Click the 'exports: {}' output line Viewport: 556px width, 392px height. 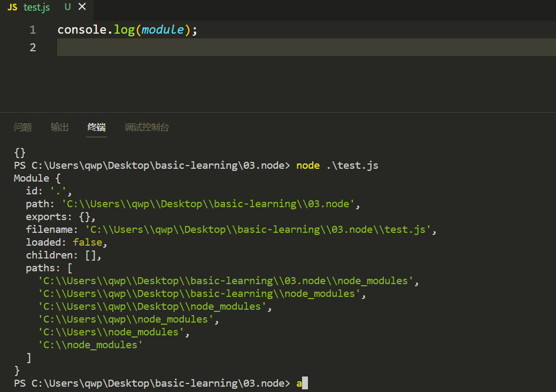pyautogui.click(x=60, y=217)
